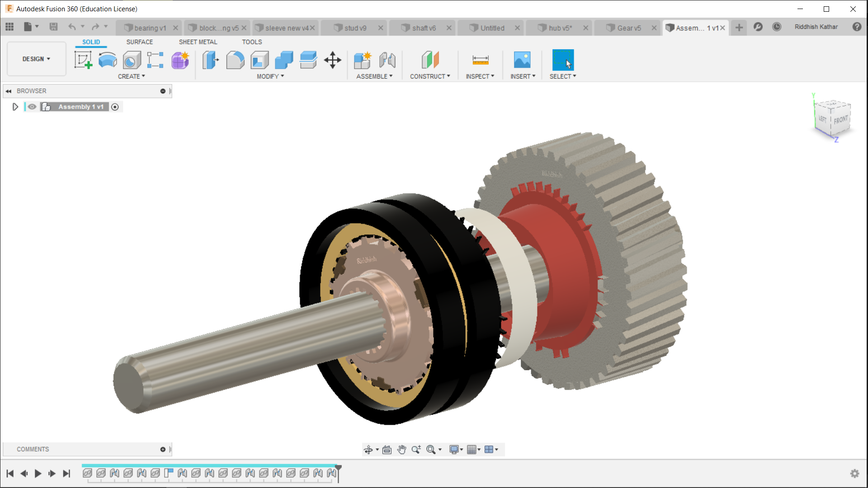
Task: Switch to the SOLID tab
Action: 91,42
